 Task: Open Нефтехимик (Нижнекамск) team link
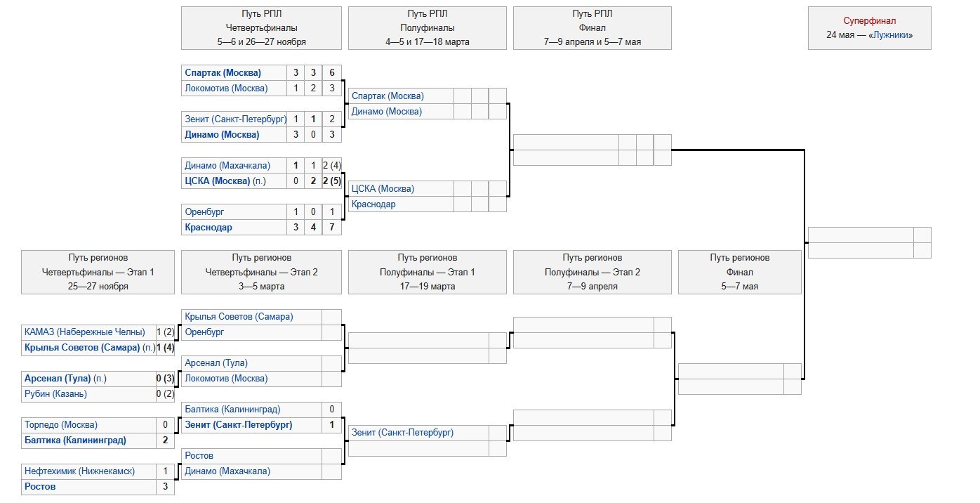[79, 471]
